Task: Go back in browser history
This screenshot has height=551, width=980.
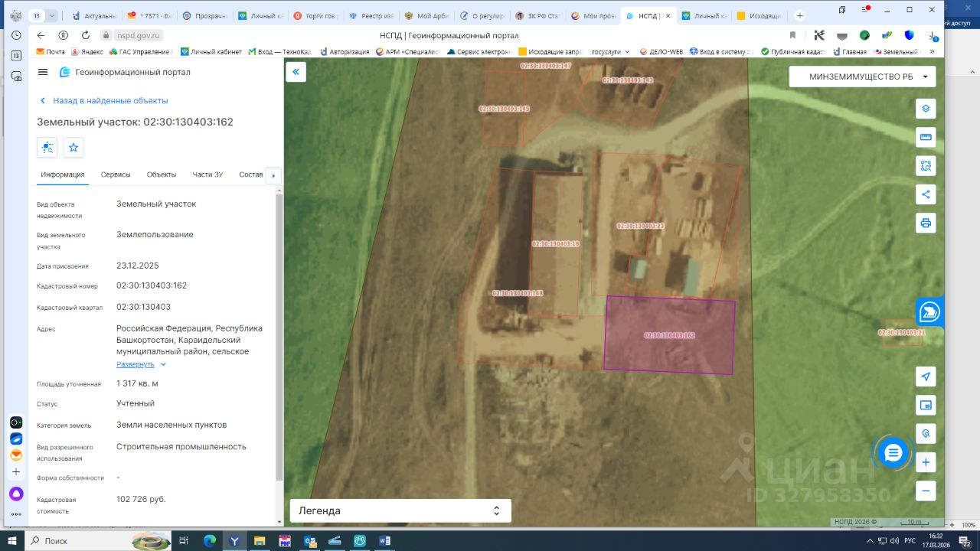Action: click(41, 35)
